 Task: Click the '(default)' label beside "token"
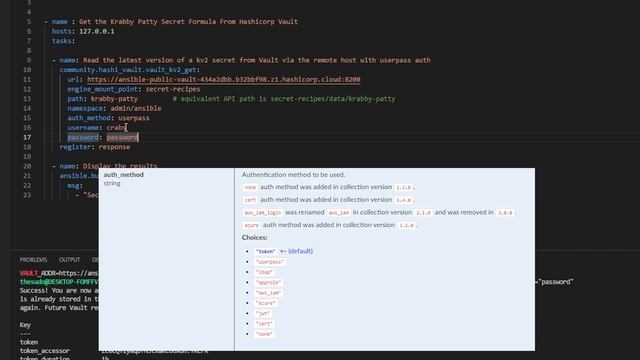300,251
